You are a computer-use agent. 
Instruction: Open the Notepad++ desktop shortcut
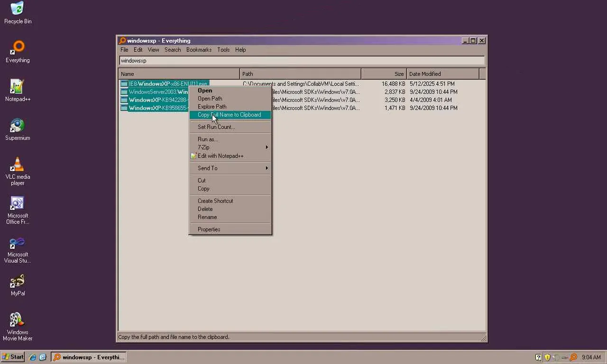18,90
